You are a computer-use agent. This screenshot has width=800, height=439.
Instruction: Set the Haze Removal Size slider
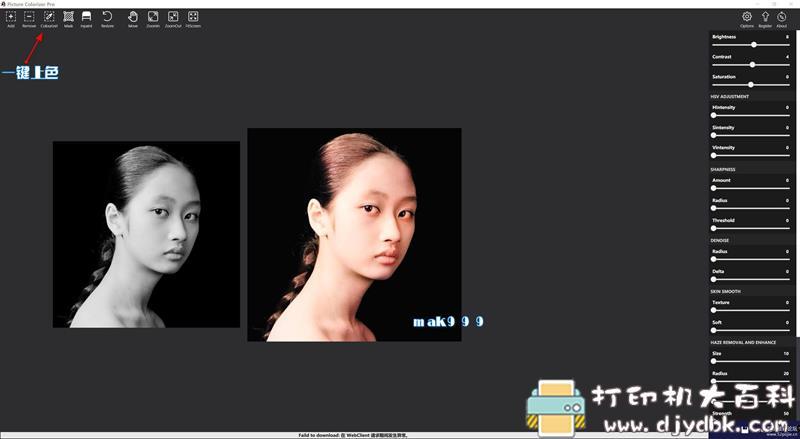[x=751, y=361]
